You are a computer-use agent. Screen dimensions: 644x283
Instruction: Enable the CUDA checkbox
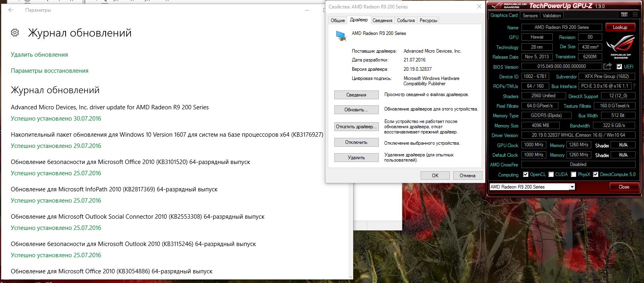pyautogui.click(x=551, y=174)
